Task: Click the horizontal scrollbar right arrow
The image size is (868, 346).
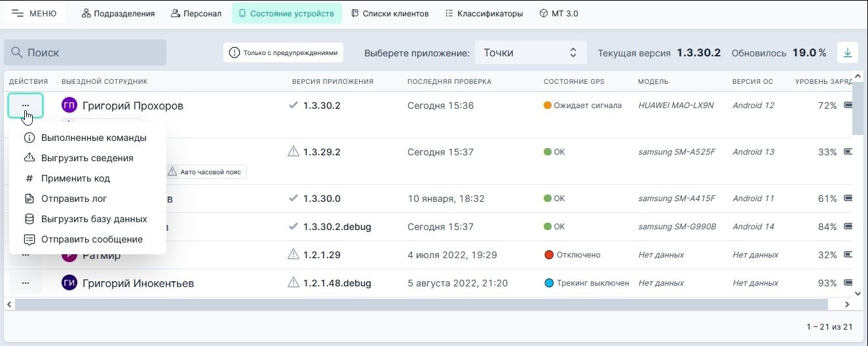Action: click(847, 305)
